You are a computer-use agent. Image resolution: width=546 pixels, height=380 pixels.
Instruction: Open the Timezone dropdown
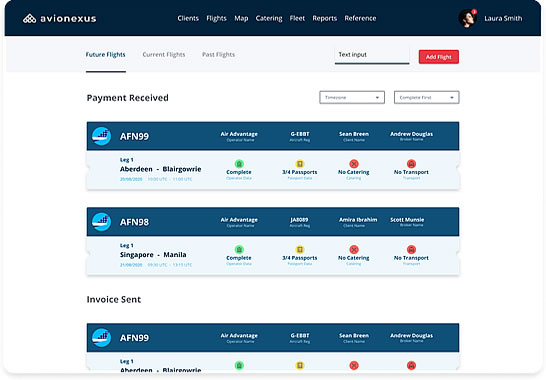point(352,98)
